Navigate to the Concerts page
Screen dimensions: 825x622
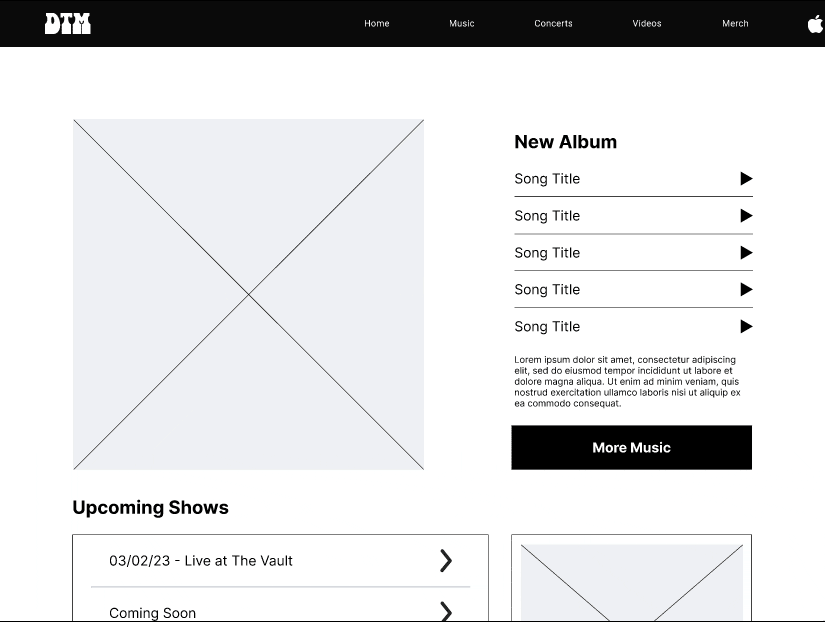click(553, 24)
